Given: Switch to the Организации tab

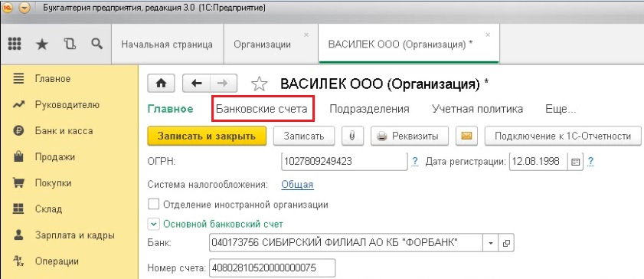Looking at the screenshot, I should [262, 44].
